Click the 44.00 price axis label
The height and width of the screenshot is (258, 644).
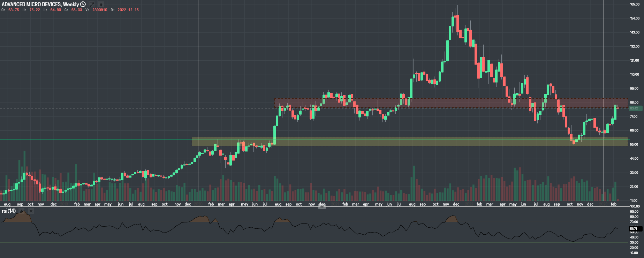tap(635, 158)
